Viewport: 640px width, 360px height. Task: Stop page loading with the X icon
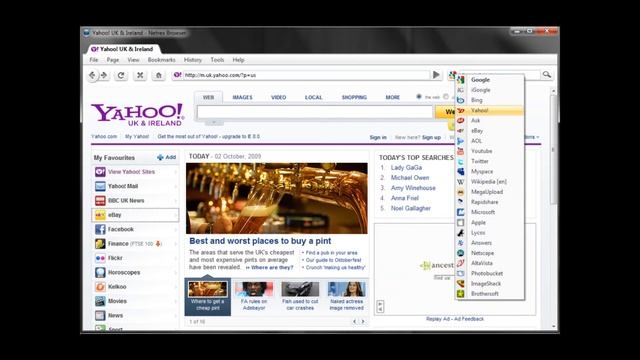pos(140,75)
